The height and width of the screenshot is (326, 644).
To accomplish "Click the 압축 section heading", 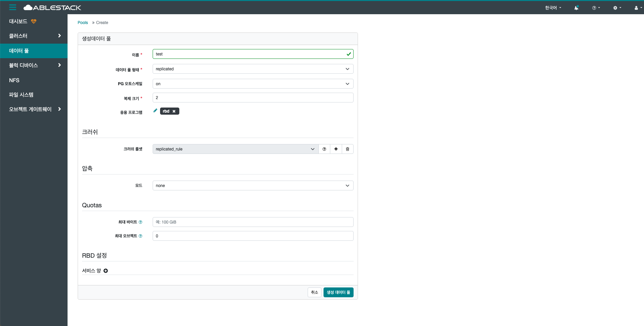I will coord(87,168).
